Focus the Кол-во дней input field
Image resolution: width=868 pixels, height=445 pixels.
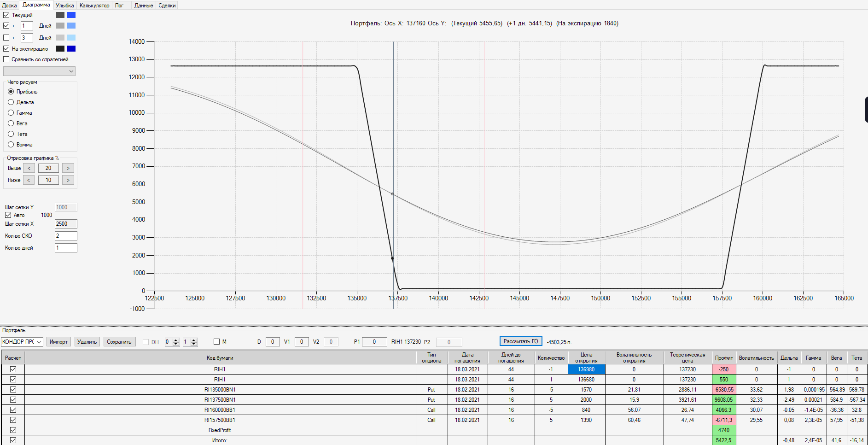click(66, 248)
